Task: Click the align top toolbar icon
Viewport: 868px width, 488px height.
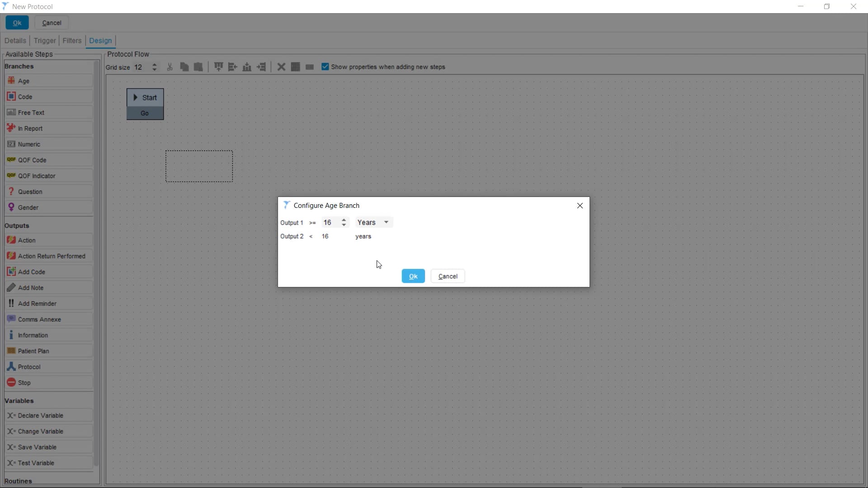Action: click(218, 67)
